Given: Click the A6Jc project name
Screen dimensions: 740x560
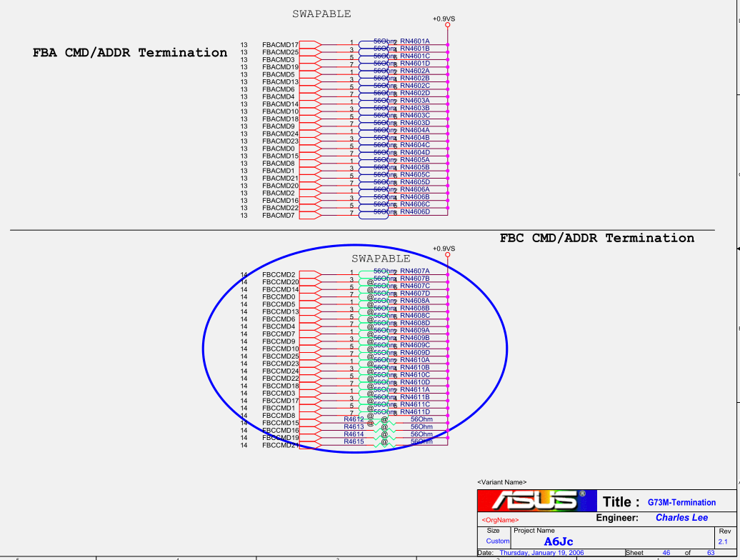Looking at the screenshot, I should (559, 541).
